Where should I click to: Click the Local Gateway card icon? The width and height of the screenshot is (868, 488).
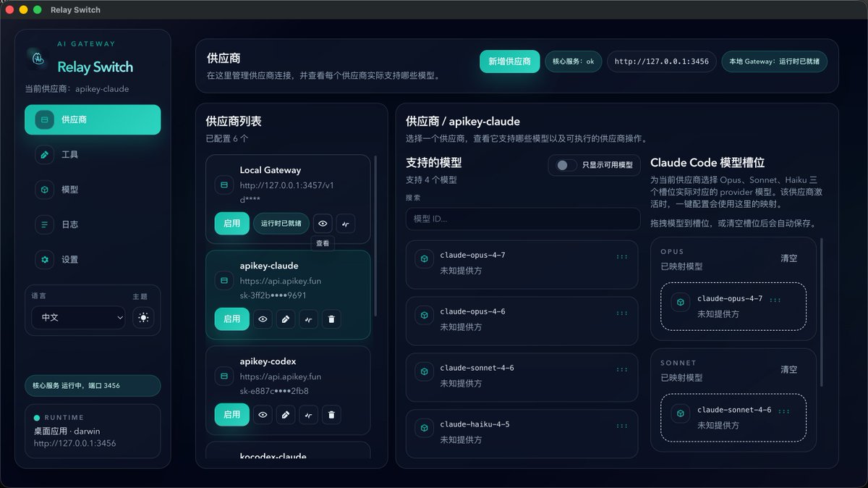[224, 185]
